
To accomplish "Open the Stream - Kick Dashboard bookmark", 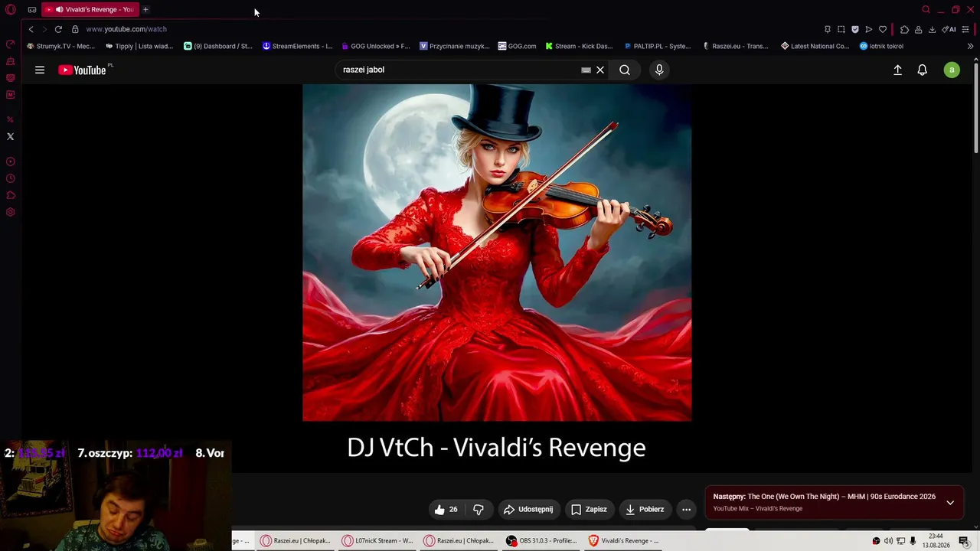I will click(579, 46).
